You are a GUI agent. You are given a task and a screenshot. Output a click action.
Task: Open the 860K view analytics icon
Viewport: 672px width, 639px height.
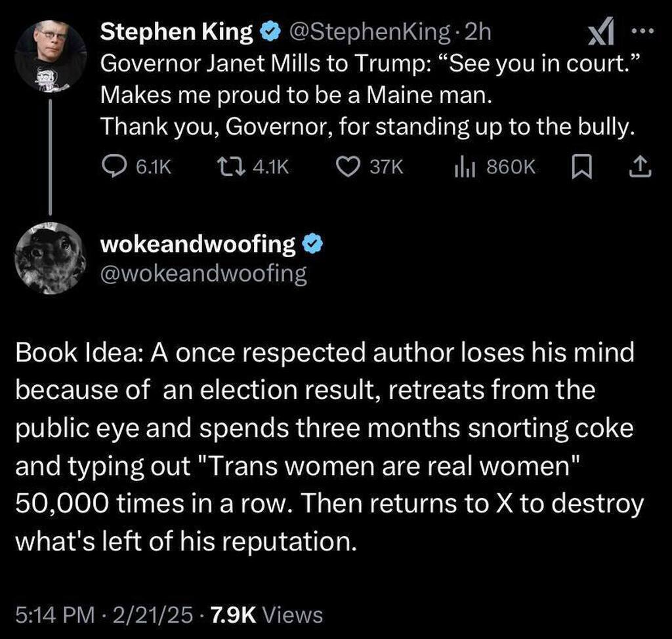[x=465, y=168]
